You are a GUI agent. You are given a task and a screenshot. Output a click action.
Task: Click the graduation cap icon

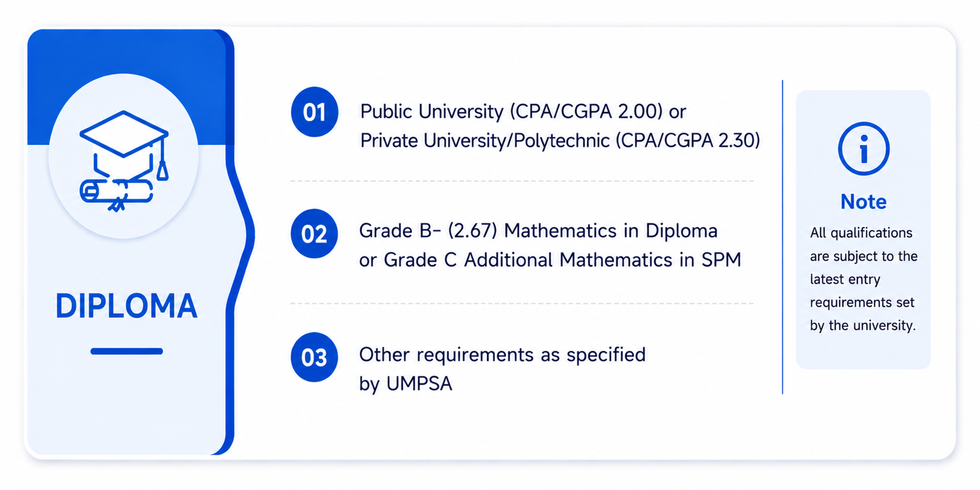(124, 145)
